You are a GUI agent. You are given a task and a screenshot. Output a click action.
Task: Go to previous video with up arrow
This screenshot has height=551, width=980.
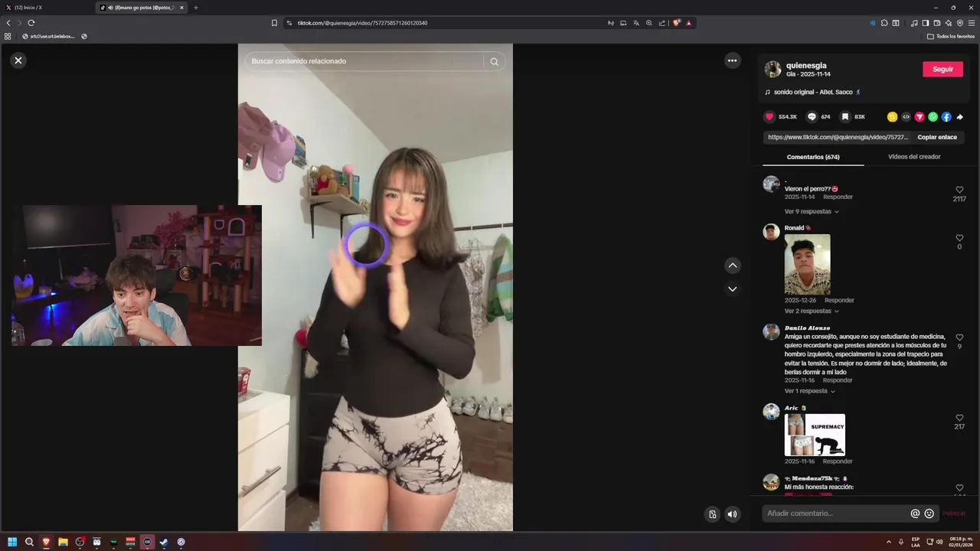733,266
